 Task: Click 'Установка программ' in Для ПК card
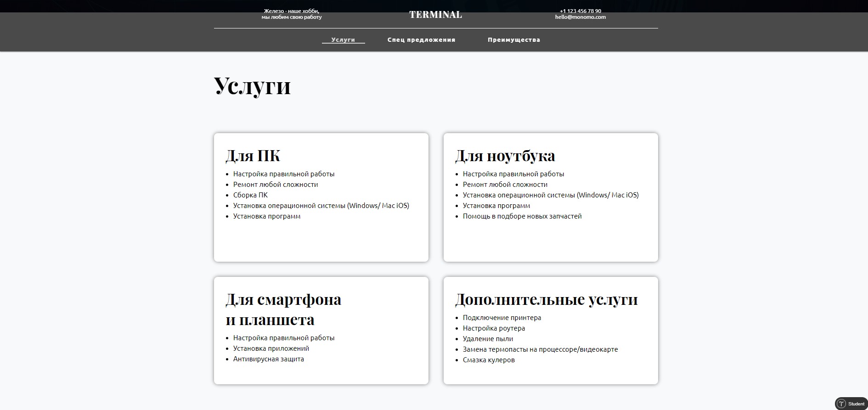[267, 216]
